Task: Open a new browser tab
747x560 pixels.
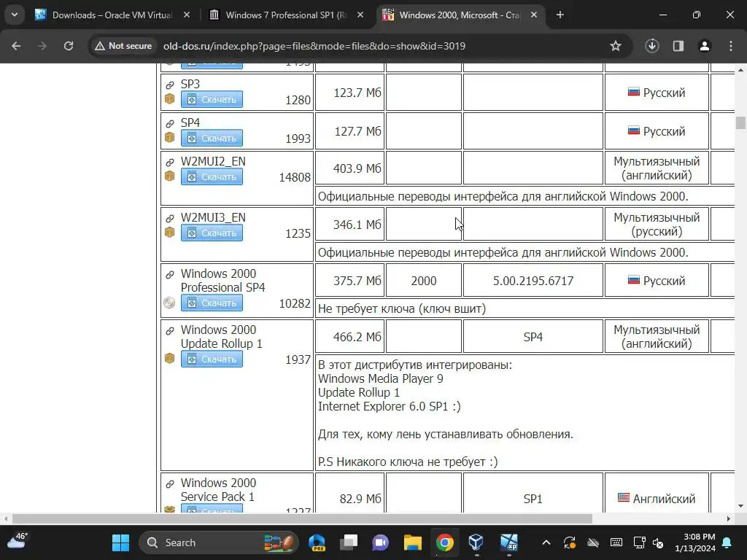Action: point(560,15)
